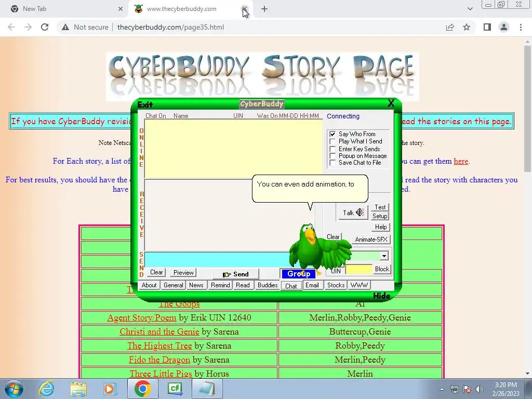This screenshot has height=399, width=532.
Task: Open The Highest Tree story link
Action: (x=159, y=345)
